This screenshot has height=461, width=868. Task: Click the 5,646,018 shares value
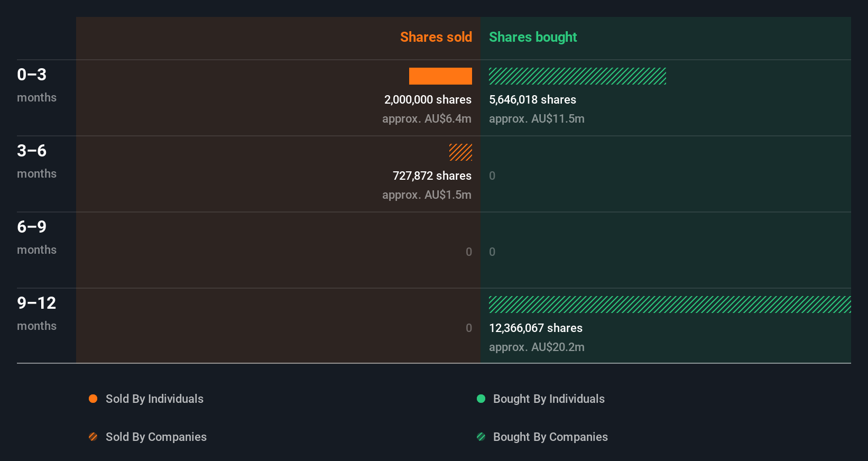coord(532,99)
